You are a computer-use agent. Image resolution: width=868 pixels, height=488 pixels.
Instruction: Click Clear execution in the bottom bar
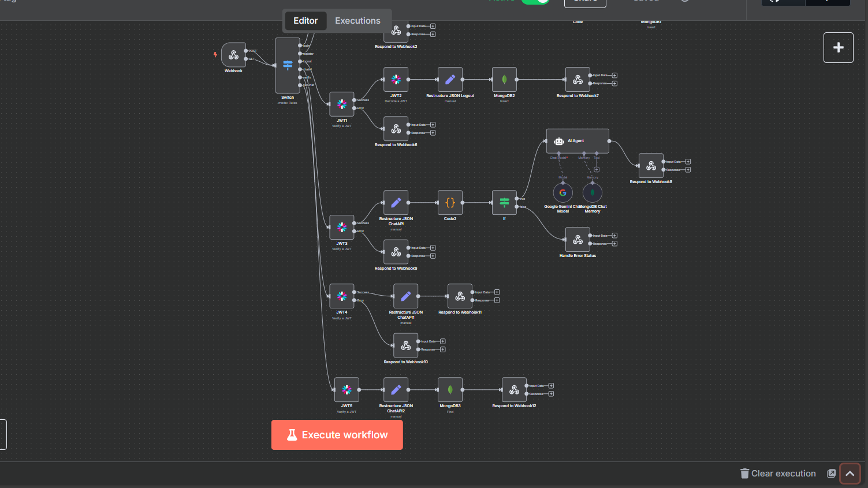778,474
